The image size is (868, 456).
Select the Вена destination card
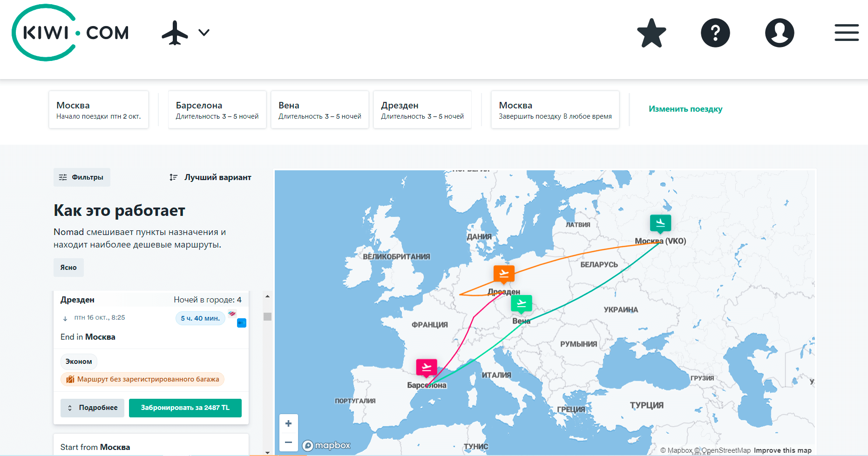pos(319,110)
